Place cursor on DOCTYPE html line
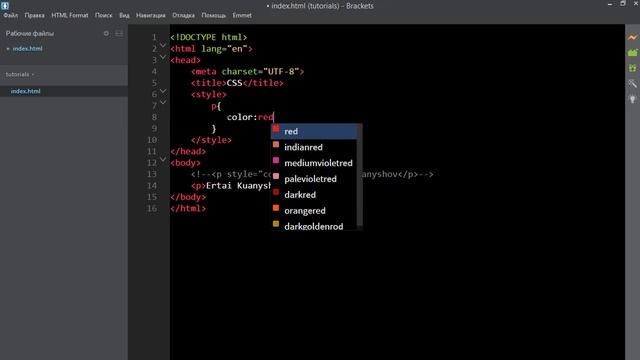640x360 pixels. [x=209, y=37]
